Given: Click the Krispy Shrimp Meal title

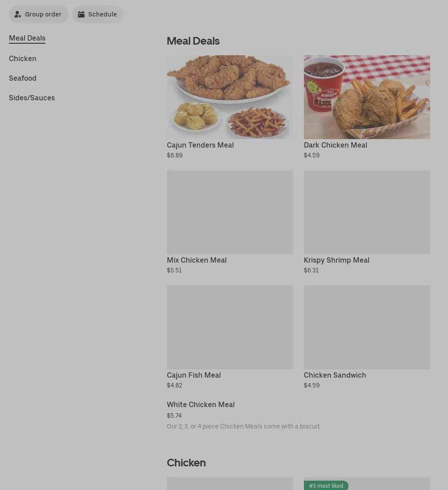Looking at the screenshot, I should 336,260.
